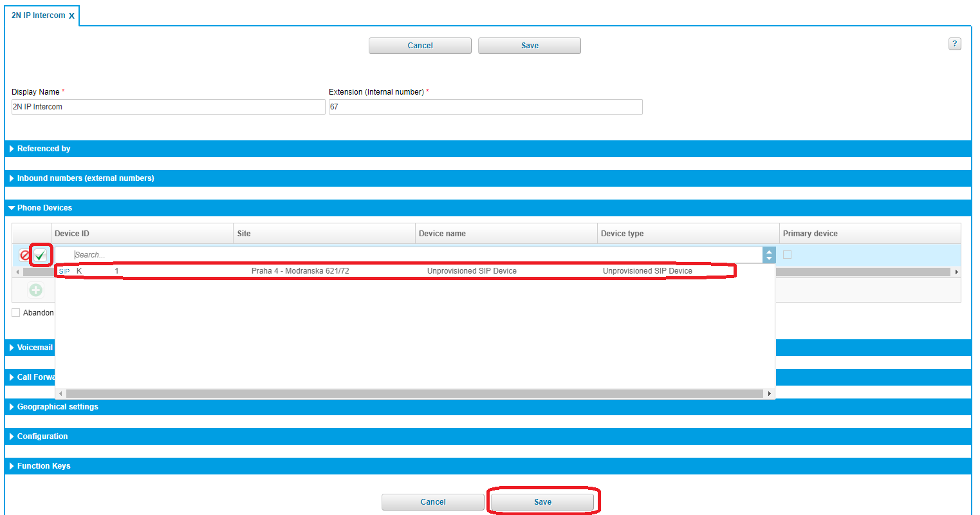Screen dimensions: 980x515
Task: Collapse the Phone Devices section
Action: click(44, 208)
